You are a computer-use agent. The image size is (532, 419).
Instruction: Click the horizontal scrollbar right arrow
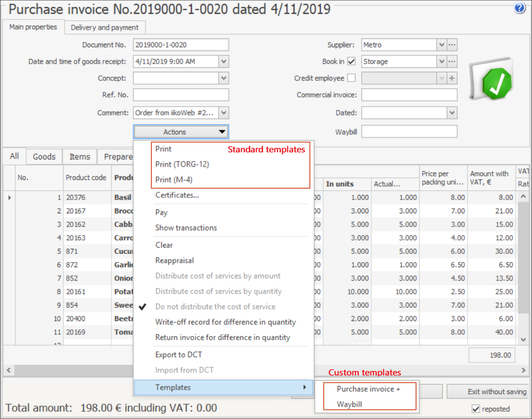pos(523,370)
